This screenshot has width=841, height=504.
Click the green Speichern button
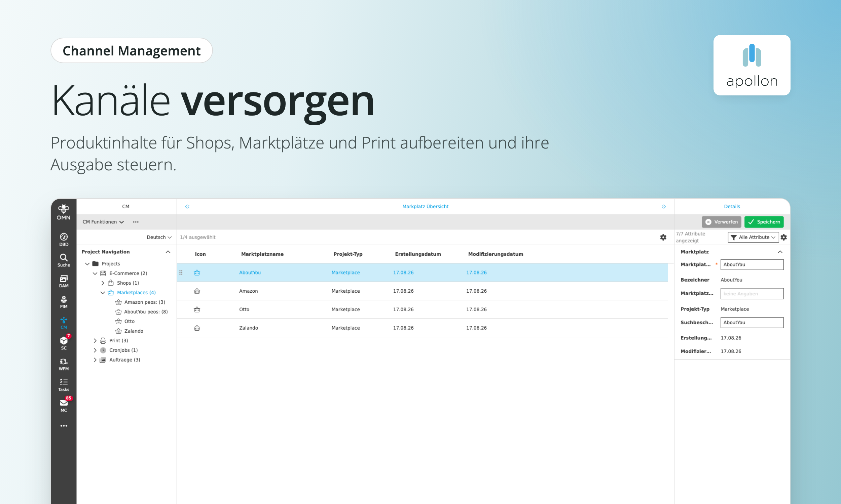[x=764, y=222]
